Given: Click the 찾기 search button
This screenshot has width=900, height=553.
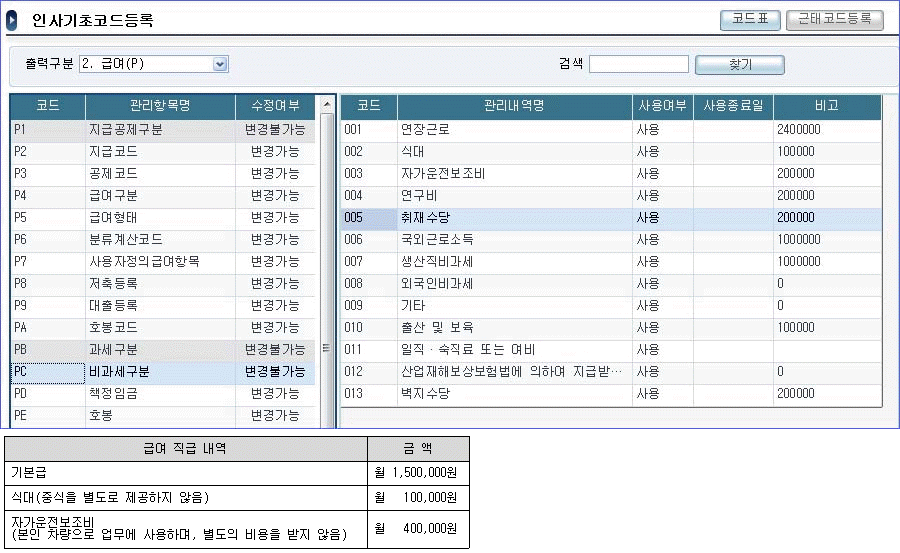Looking at the screenshot, I should pos(739,65).
